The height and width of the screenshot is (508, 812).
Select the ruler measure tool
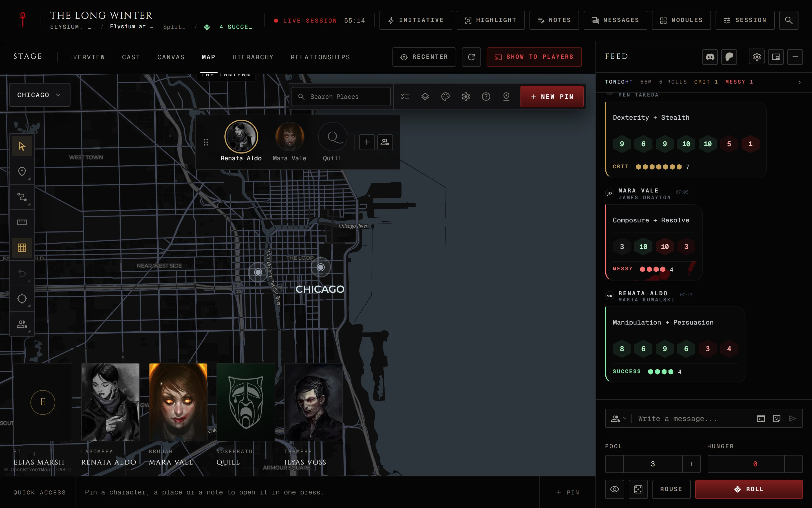pyautogui.click(x=22, y=222)
